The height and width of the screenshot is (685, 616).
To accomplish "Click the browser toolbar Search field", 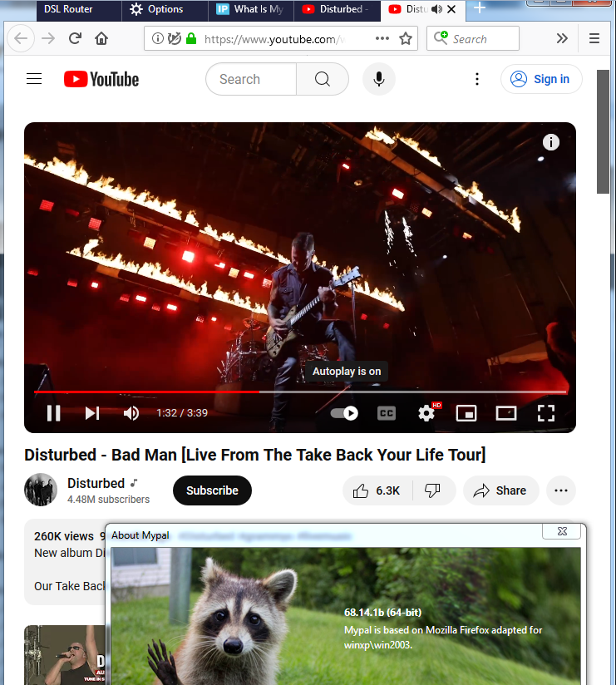I will 473,38.
